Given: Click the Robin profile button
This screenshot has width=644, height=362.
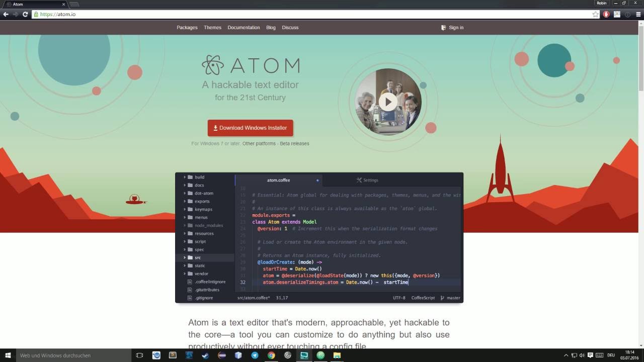Looking at the screenshot, I should point(602,3).
